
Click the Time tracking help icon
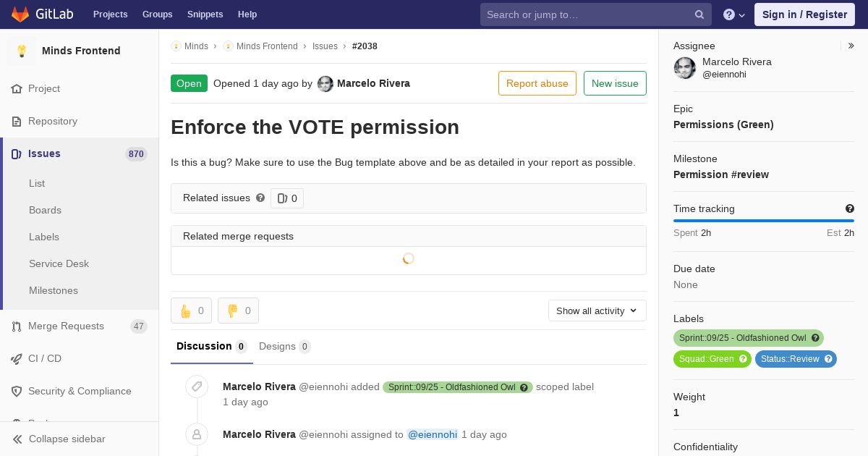[x=850, y=208]
